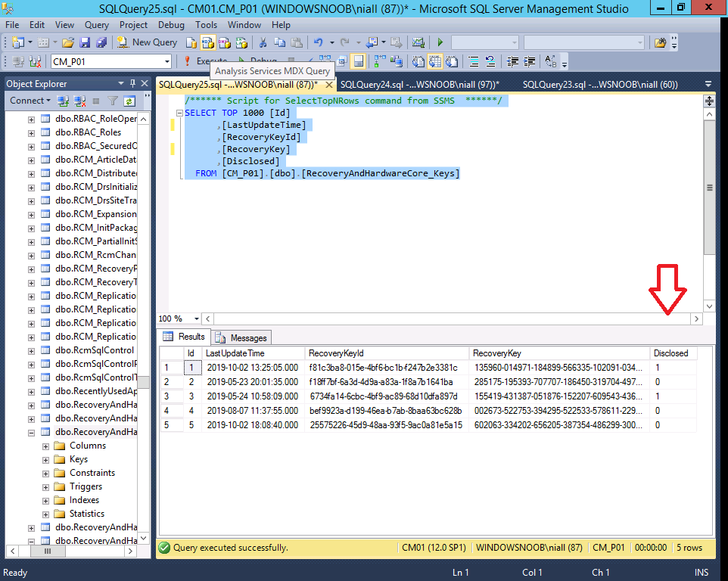Switch to the SQLQuery23.sql tab
The height and width of the screenshot is (581, 728).
tap(600, 85)
